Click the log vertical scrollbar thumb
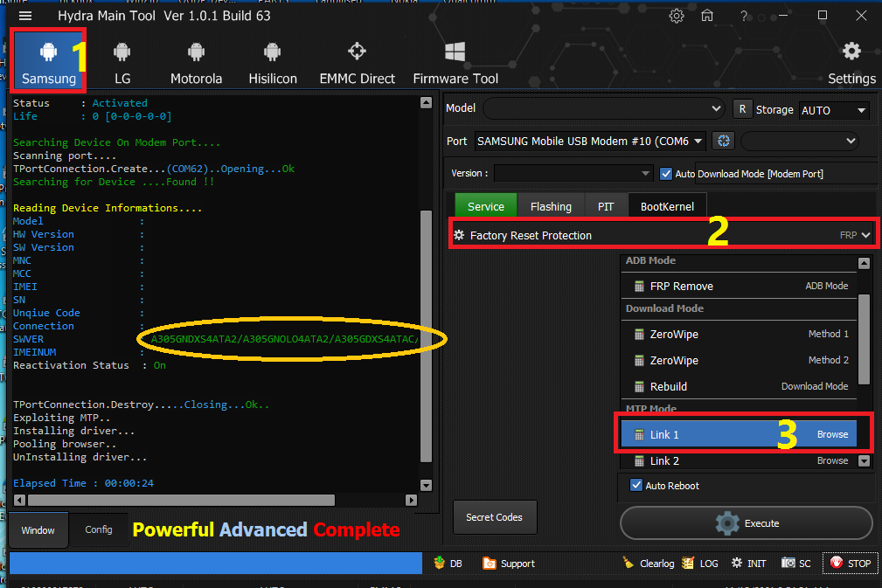882x588 pixels. tap(426, 336)
